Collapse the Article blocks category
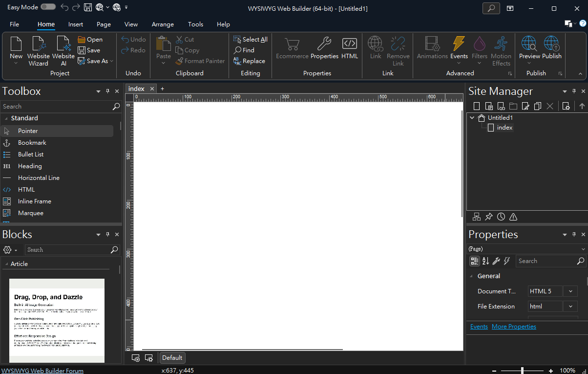 click(6, 264)
